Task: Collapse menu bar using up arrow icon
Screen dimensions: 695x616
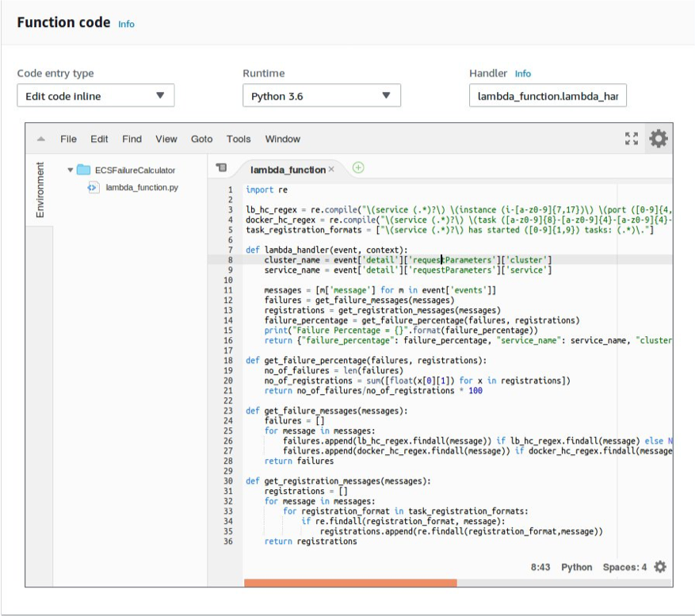Action: click(x=40, y=140)
